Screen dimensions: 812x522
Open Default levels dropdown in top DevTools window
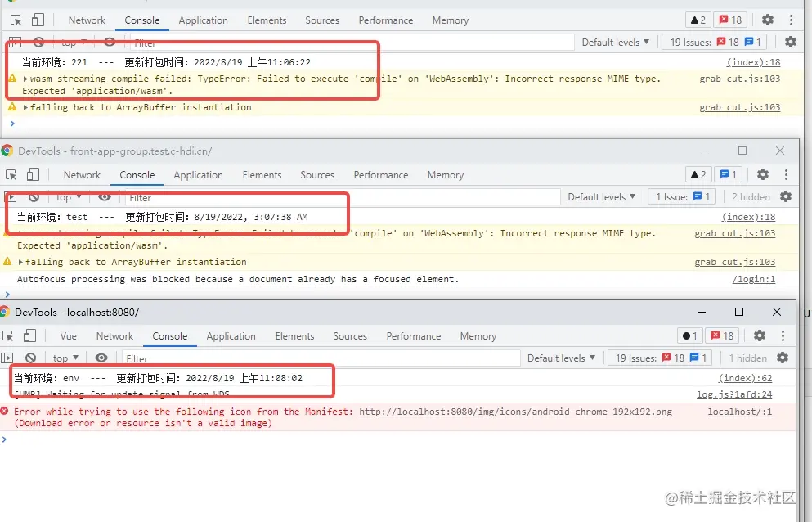615,42
